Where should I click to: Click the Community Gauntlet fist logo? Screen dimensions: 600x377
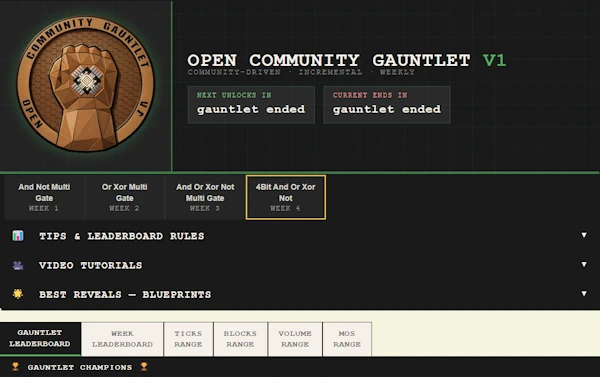pyautogui.click(x=85, y=83)
